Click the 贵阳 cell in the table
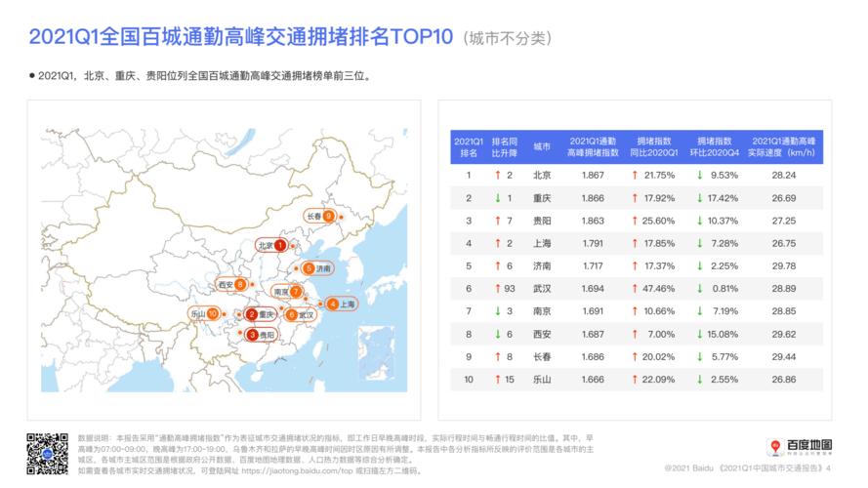The width and height of the screenshot is (868, 488). [542, 221]
